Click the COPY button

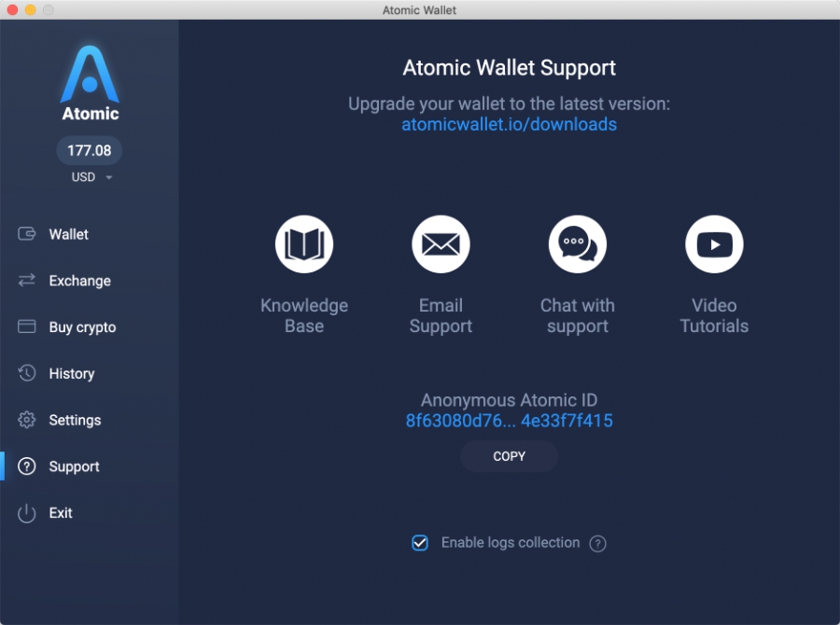[509, 456]
